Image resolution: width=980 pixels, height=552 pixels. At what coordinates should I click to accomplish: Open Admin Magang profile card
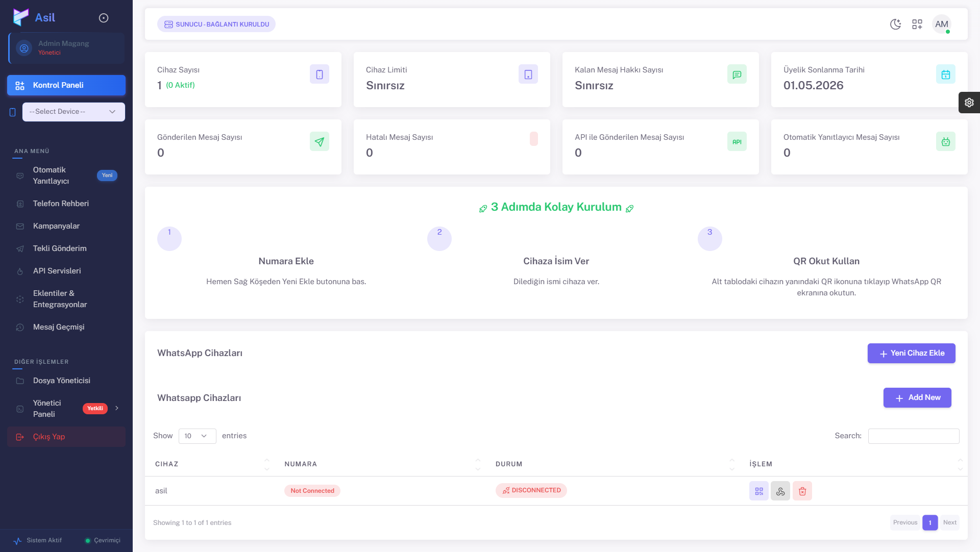click(x=66, y=48)
